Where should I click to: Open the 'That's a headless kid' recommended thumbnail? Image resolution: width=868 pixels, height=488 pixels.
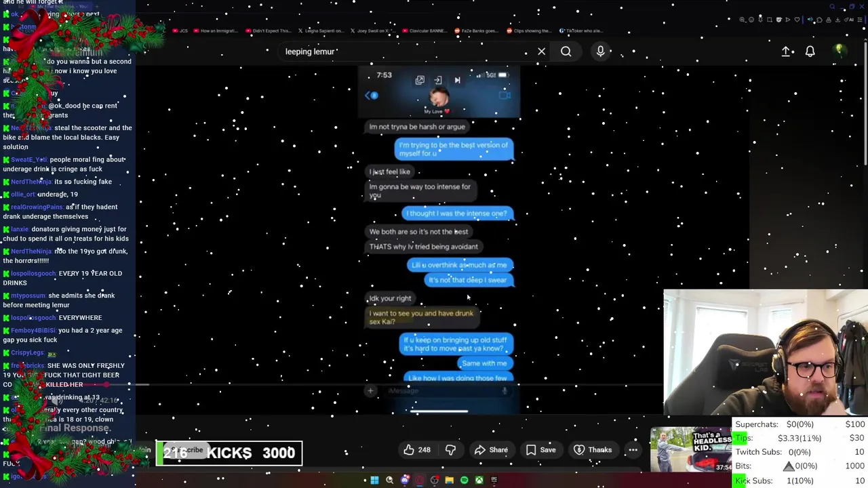(692, 449)
